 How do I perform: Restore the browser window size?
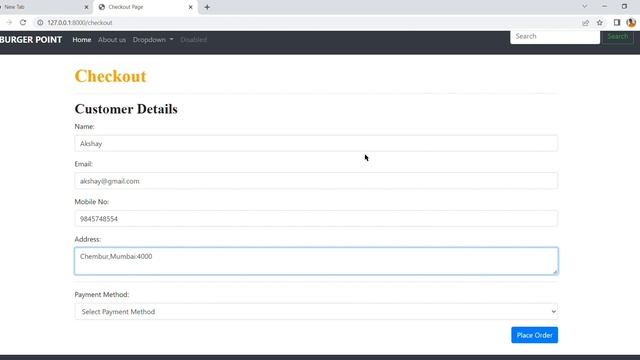point(624,7)
